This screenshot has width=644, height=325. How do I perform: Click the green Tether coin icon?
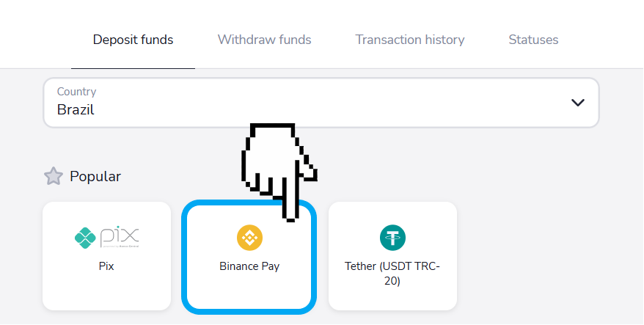(392, 238)
